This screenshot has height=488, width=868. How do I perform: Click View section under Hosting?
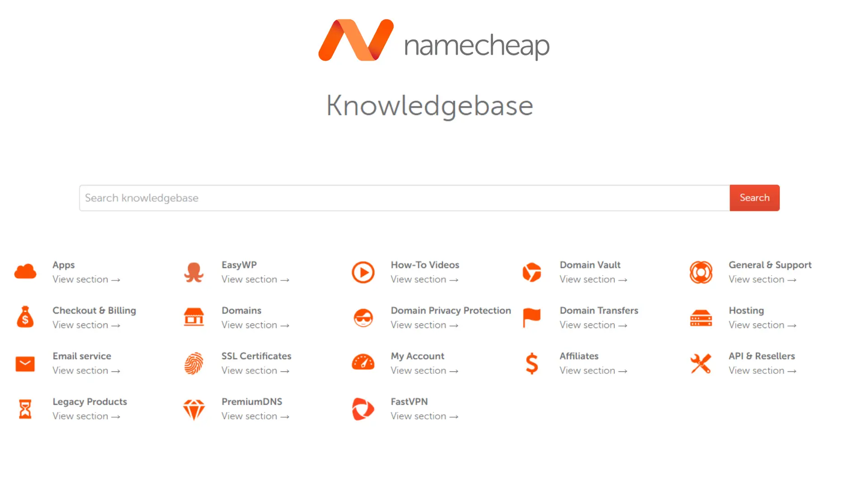pyautogui.click(x=763, y=325)
